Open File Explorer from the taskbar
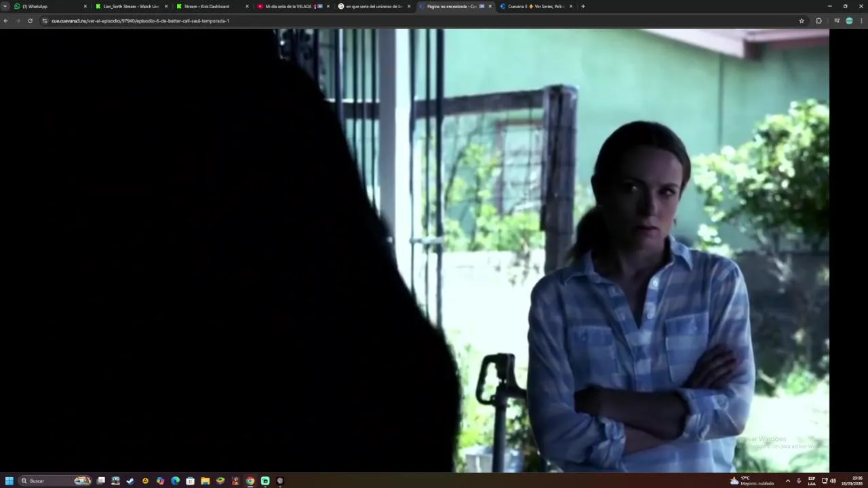The image size is (868, 488). pyautogui.click(x=205, y=481)
